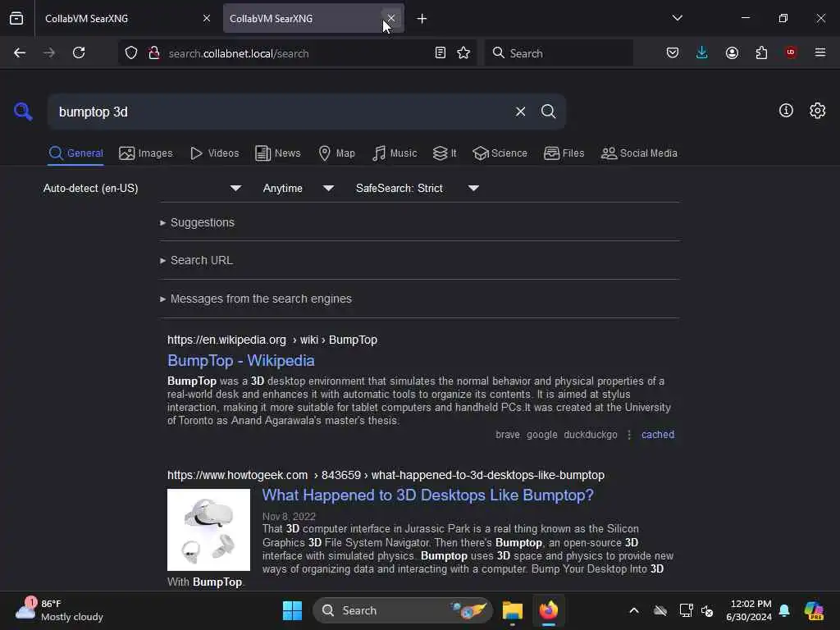The image size is (840, 630).
Task: Open weather widget Mostly cloudy
Action: [x=59, y=610]
